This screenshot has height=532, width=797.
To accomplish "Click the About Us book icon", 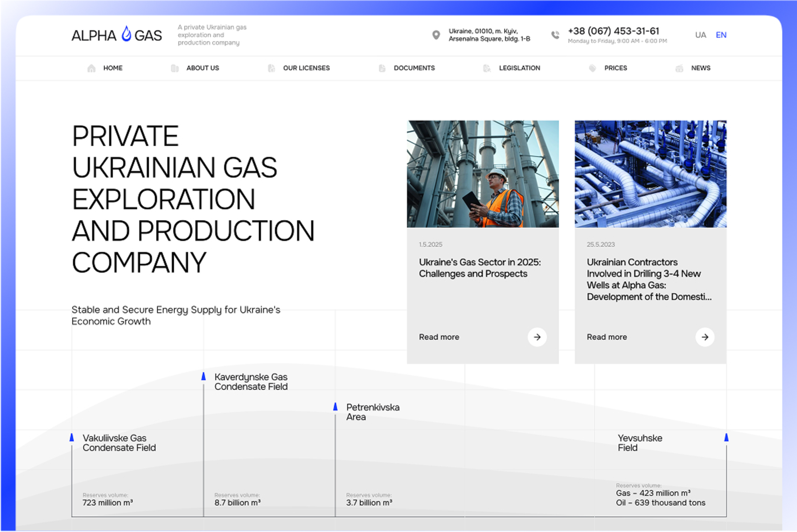I will (x=174, y=68).
